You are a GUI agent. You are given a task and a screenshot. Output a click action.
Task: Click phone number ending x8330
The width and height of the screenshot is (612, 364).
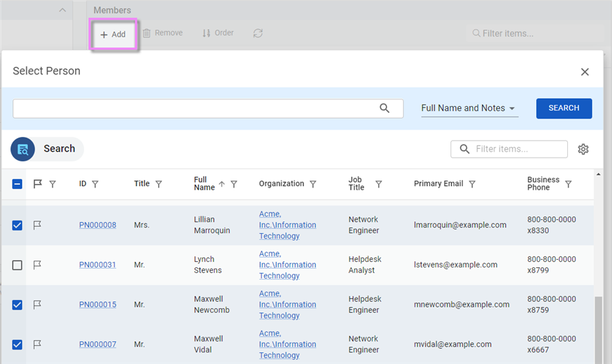pos(551,225)
